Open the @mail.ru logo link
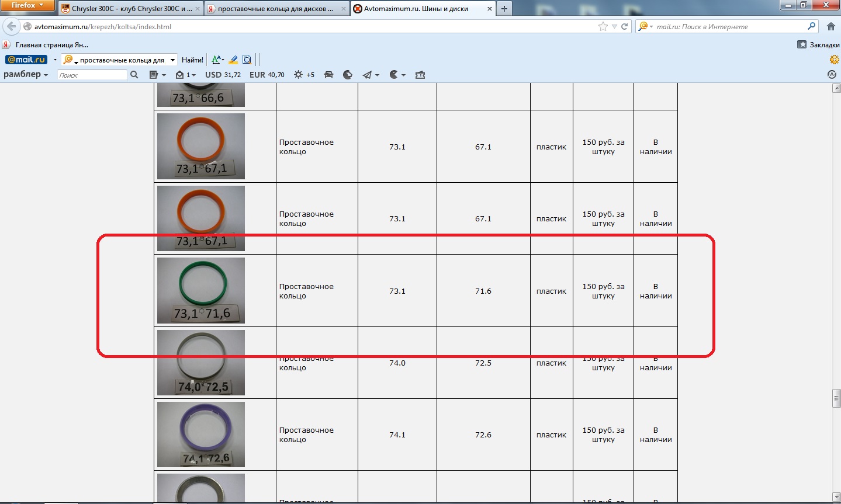 [x=26, y=60]
